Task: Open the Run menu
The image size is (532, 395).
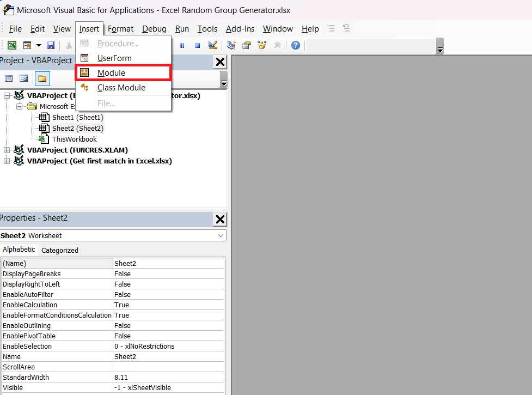Action: (182, 29)
